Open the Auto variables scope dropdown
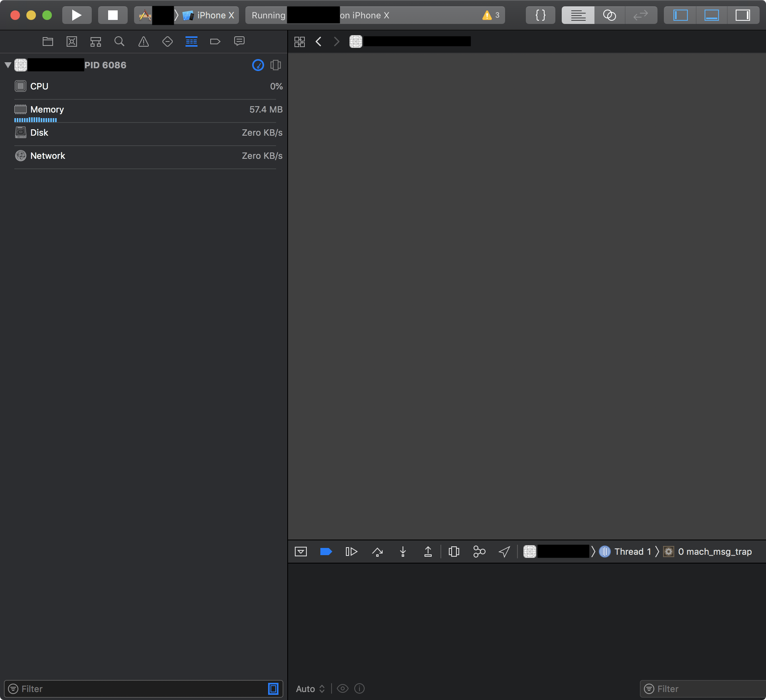Image resolution: width=766 pixels, height=700 pixels. (311, 689)
